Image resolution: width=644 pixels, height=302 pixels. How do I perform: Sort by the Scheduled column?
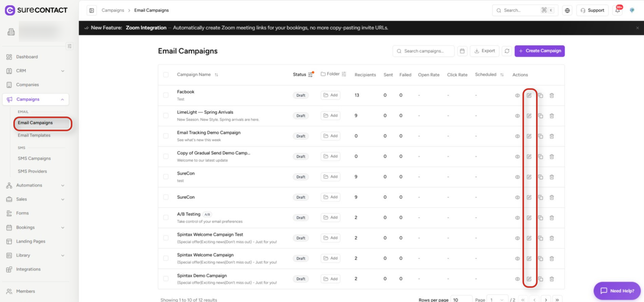point(502,75)
